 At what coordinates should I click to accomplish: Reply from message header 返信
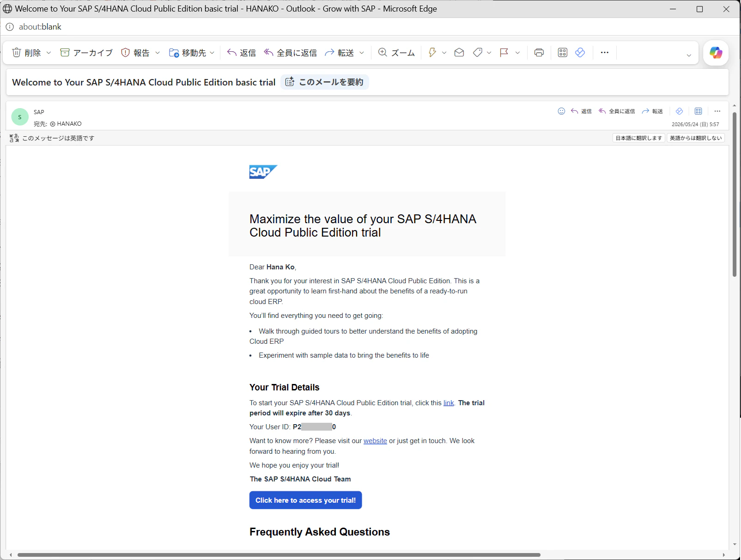[x=581, y=111]
